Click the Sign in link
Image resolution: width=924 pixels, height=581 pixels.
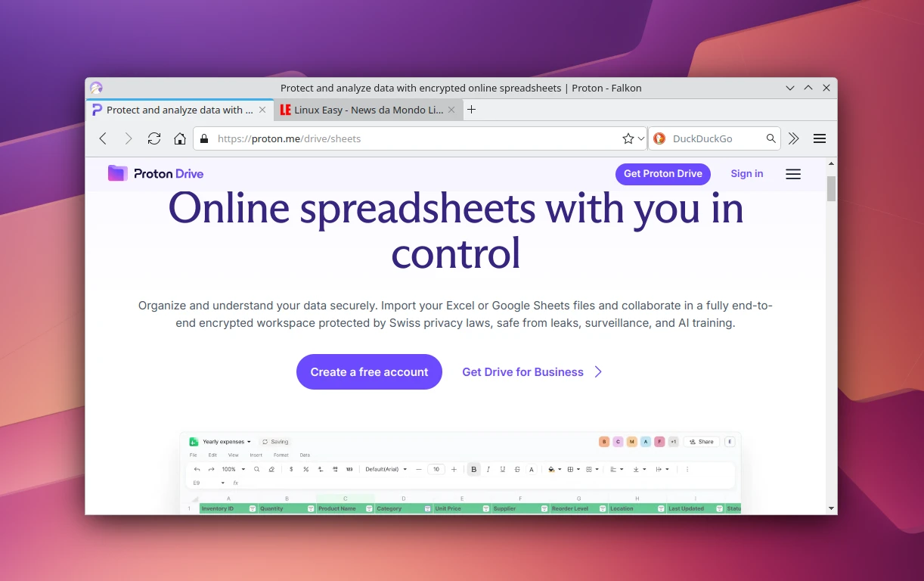[x=746, y=174]
